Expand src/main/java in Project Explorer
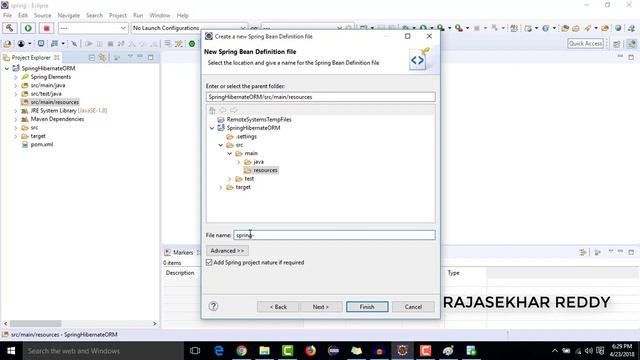This screenshot has width=640, height=360. (x=16, y=86)
